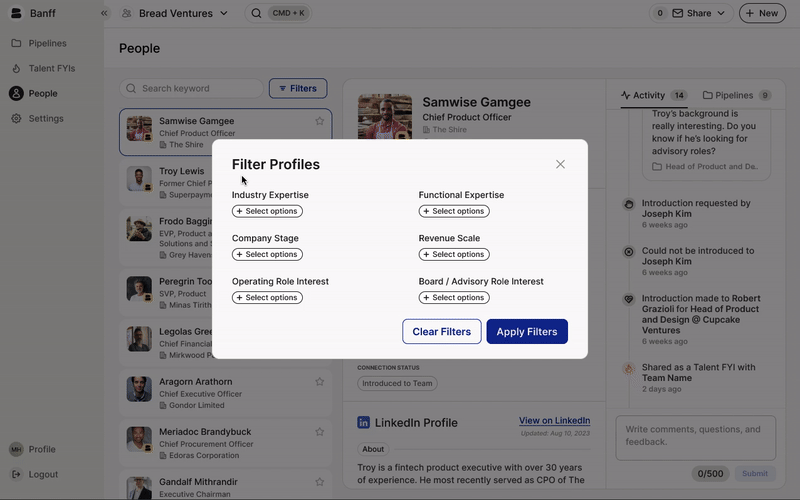Expand the Bread Ventures workspace dropdown
Screen dimensions: 800x500
pyautogui.click(x=175, y=13)
